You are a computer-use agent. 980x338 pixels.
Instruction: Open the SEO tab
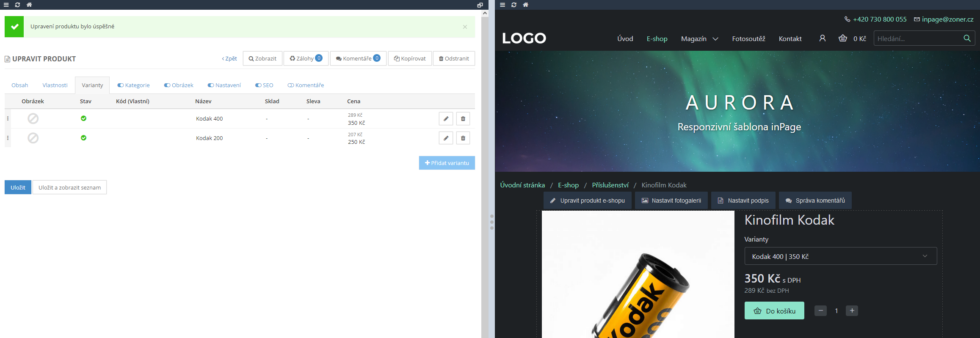(264, 85)
